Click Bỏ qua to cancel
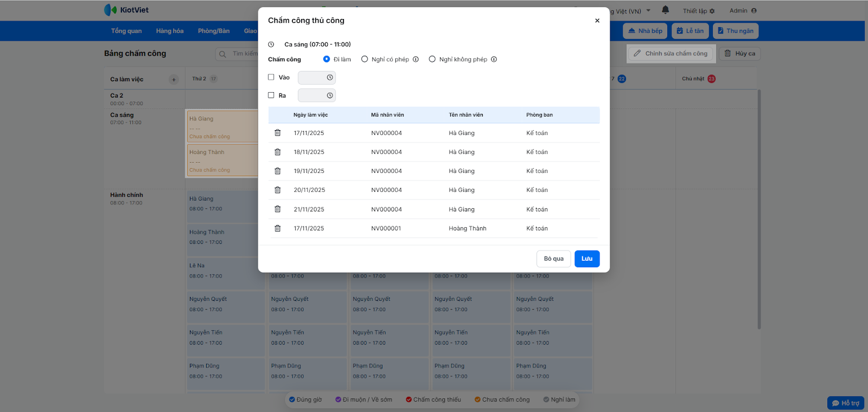The height and width of the screenshot is (412, 868). click(x=554, y=259)
